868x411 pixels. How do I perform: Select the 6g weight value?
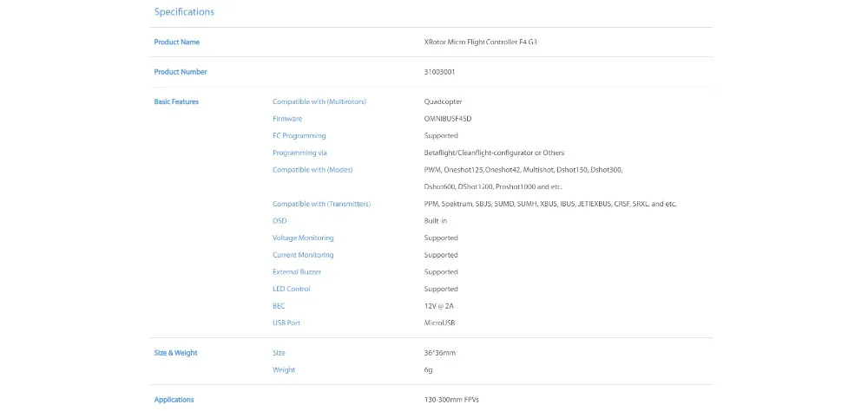point(428,369)
